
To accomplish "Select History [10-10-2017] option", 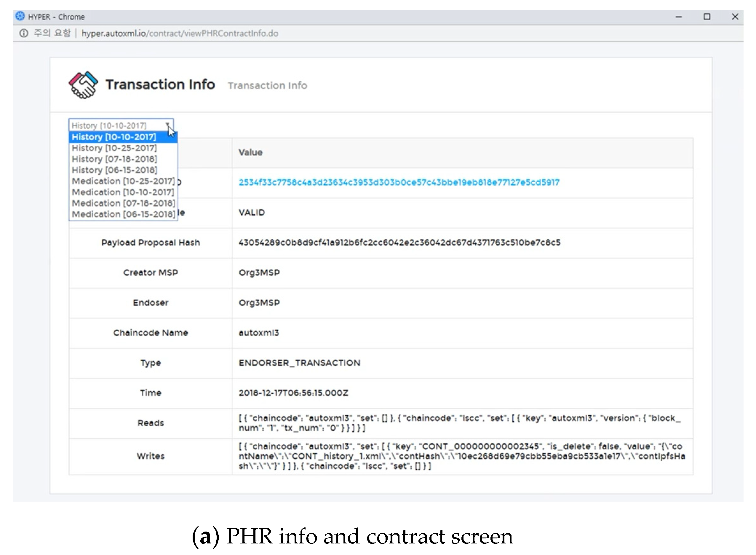I will [x=114, y=137].
